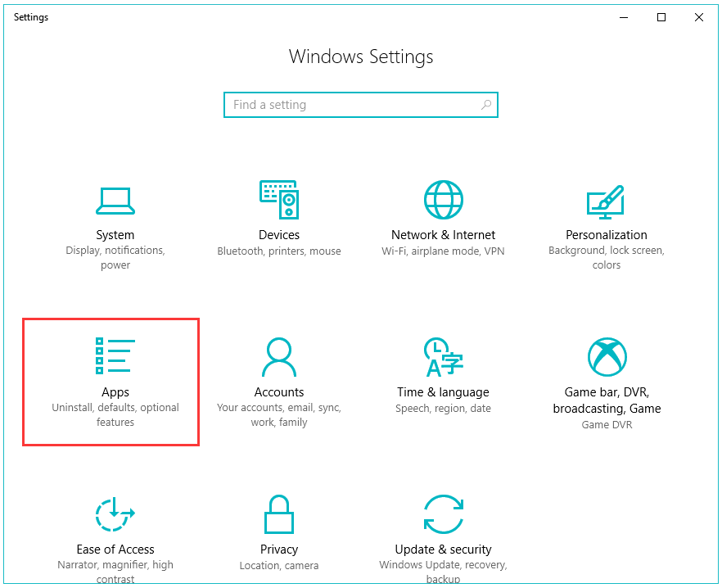Click 'Display, notifications, power' description
Viewport: 722px width, 588px height.
(x=115, y=258)
